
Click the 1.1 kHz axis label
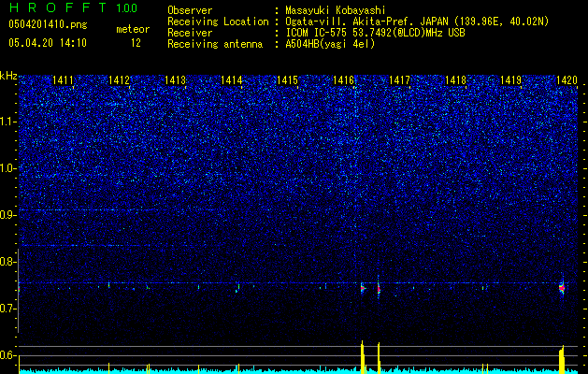[x=8, y=122]
